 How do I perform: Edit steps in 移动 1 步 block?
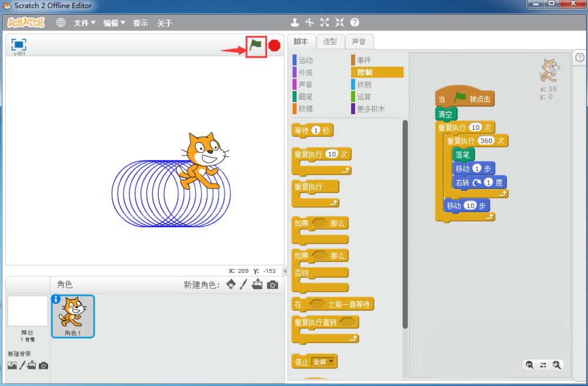pos(477,168)
